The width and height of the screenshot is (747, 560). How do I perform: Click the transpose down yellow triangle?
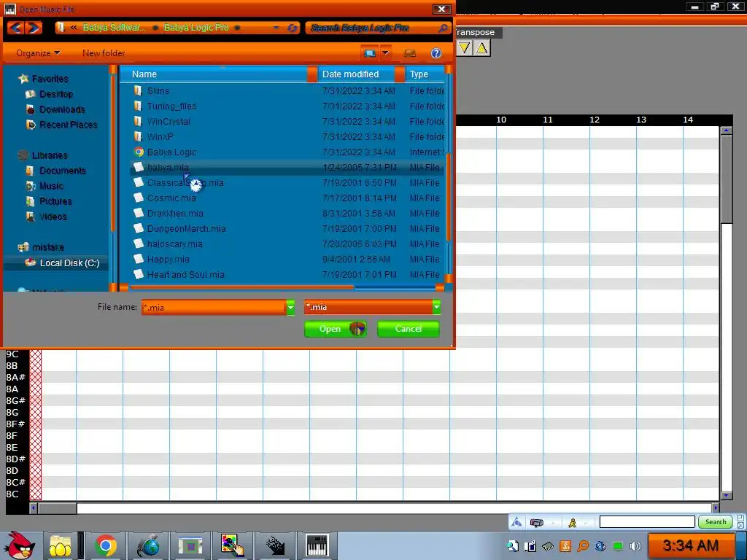point(464,47)
